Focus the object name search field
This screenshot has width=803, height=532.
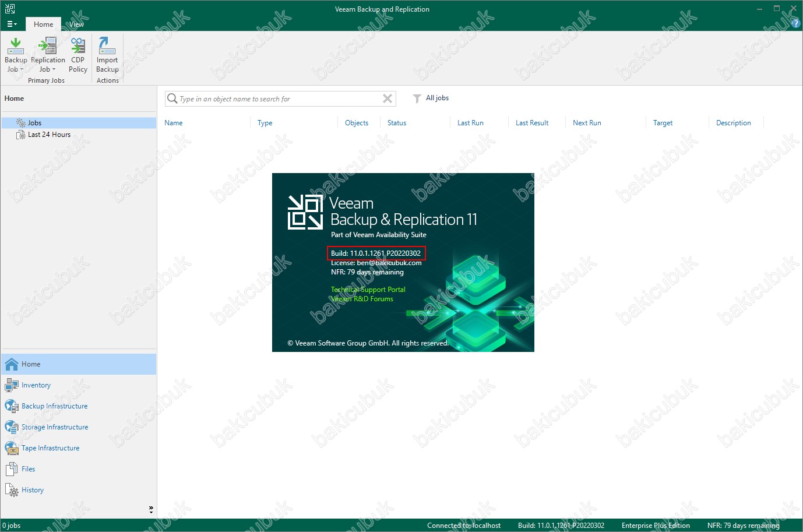(x=280, y=99)
